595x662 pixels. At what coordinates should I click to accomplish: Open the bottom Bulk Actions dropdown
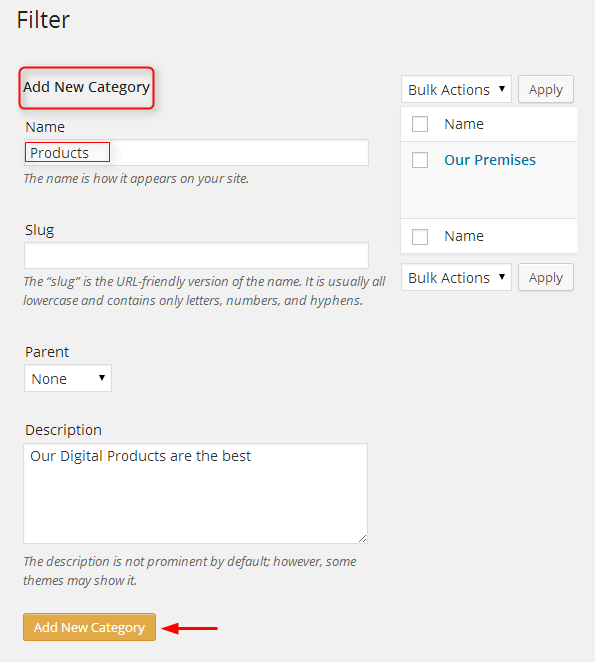pos(456,277)
